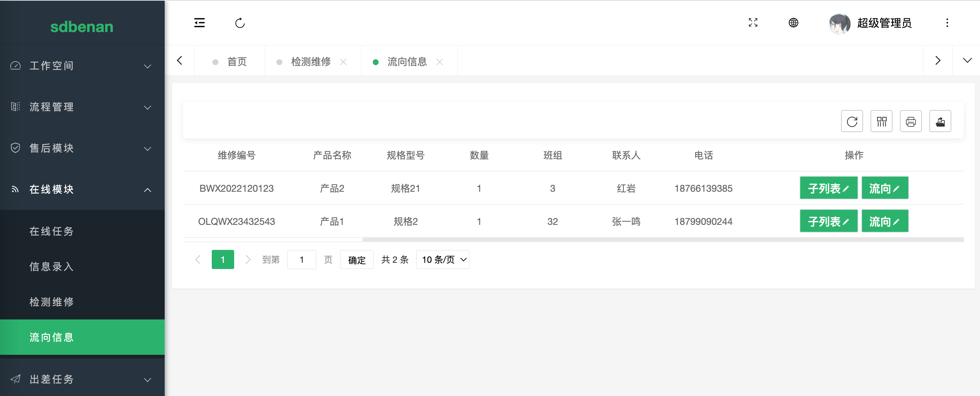The image size is (980, 396).
Task: Confirm page jump with 确定
Action: pos(357,260)
